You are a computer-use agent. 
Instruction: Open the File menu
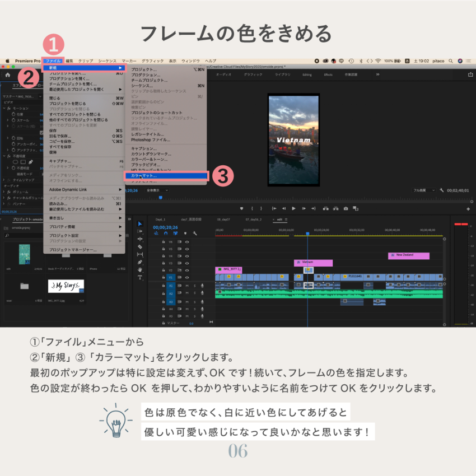[x=53, y=60]
